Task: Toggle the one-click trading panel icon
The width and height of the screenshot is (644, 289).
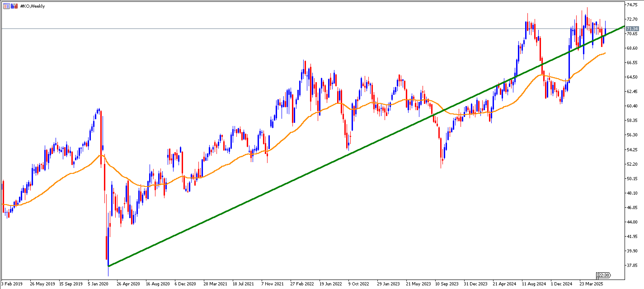Action: point(14,6)
